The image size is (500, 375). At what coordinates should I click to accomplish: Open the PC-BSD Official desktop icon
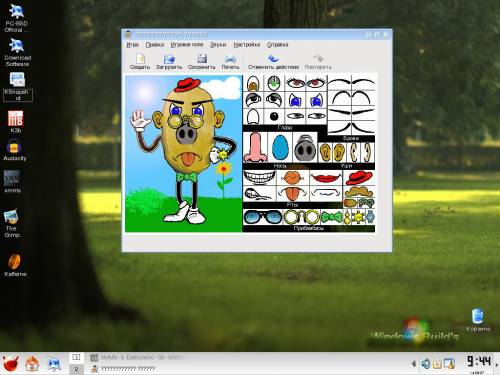pyautogui.click(x=16, y=18)
